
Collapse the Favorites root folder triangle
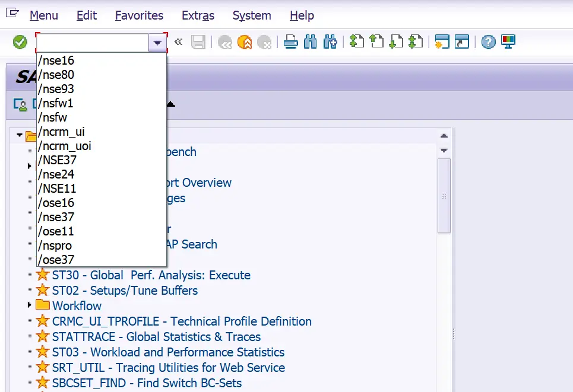pyautogui.click(x=20, y=135)
